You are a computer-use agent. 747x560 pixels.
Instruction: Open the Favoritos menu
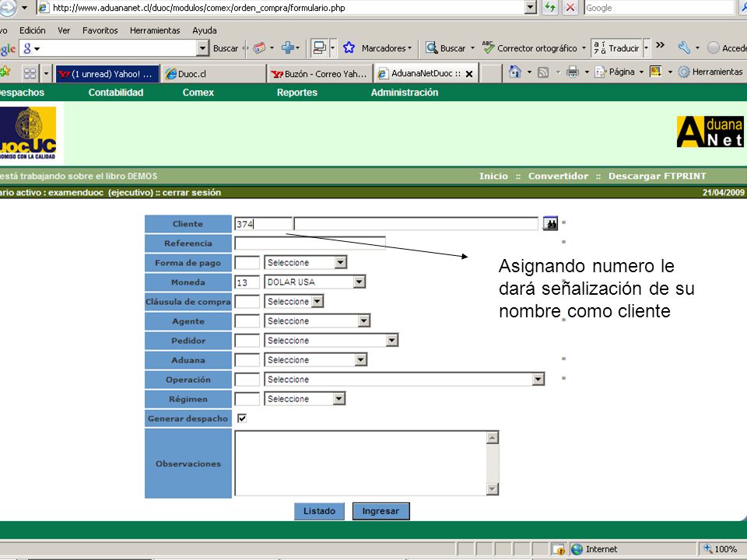pos(100,30)
